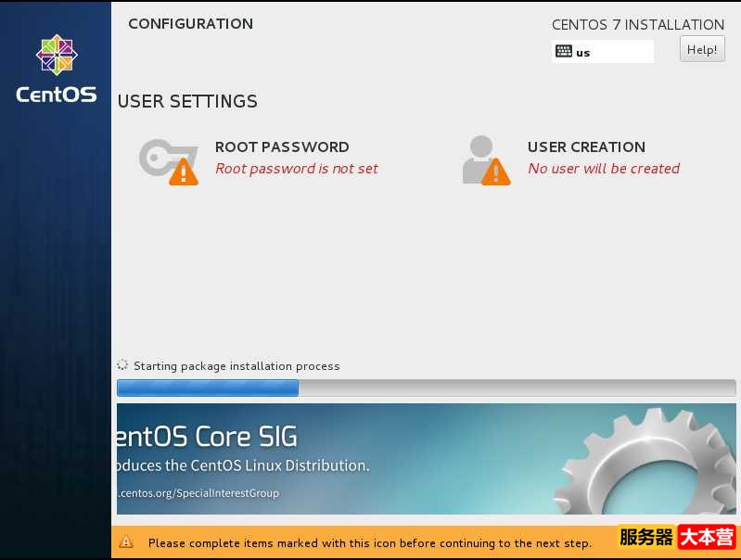Image resolution: width=741 pixels, height=560 pixels.
Task: Click the CONFIGURATION title
Action: pyautogui.click(x=191, y=23)
